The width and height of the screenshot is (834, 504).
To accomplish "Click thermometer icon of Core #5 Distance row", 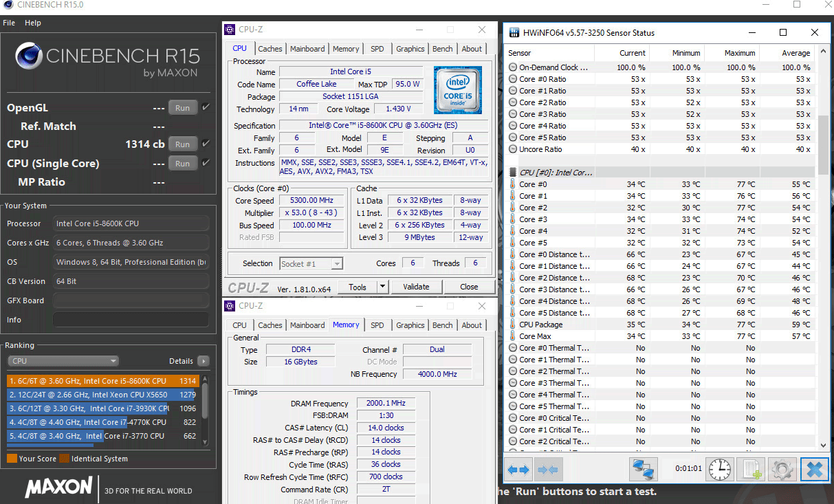I will pos(513,313).
